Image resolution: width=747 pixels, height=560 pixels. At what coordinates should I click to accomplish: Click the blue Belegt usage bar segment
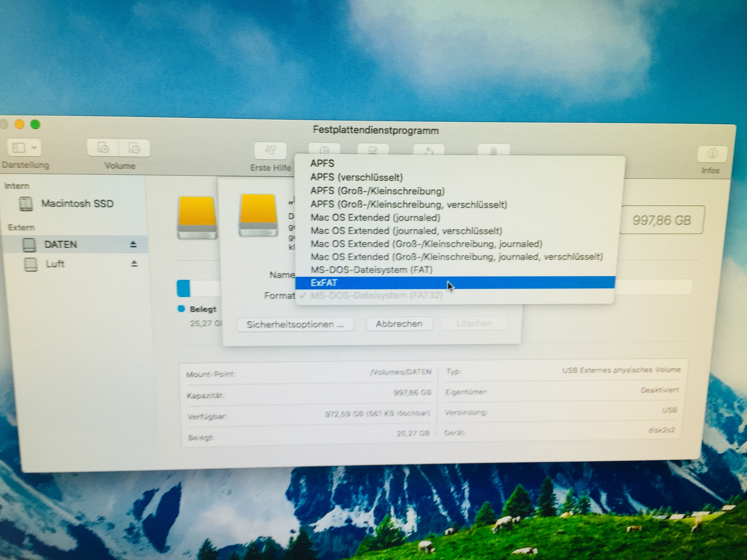[x=183, y=289]
